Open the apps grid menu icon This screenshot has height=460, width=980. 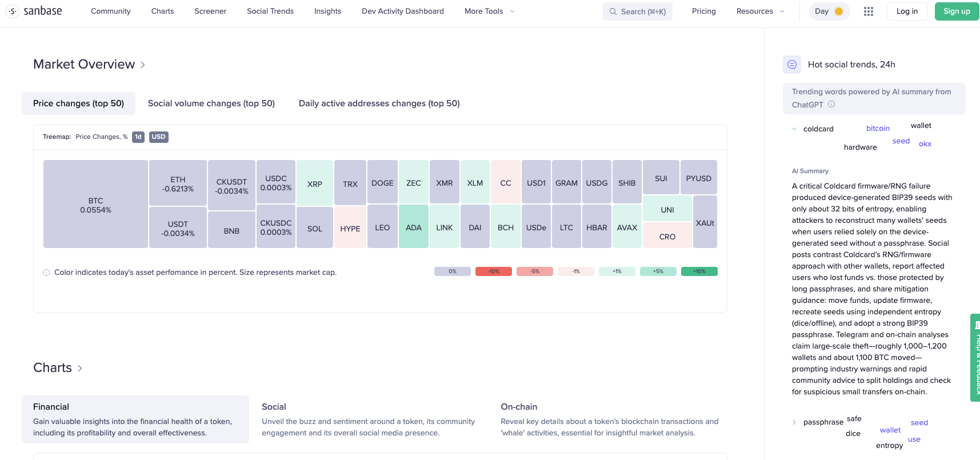(869, 11)
